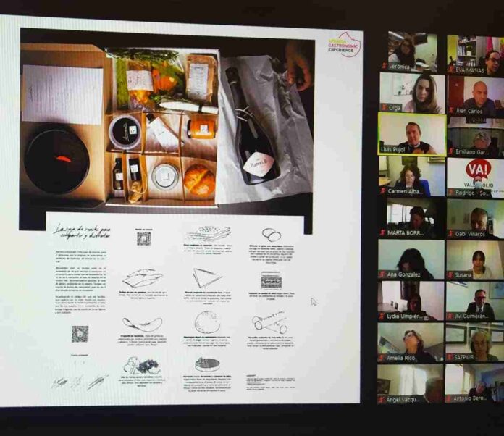Click EVA MASIAS's muted mic icon
This screenshot has width=504, height=436.
coord(451,67)
